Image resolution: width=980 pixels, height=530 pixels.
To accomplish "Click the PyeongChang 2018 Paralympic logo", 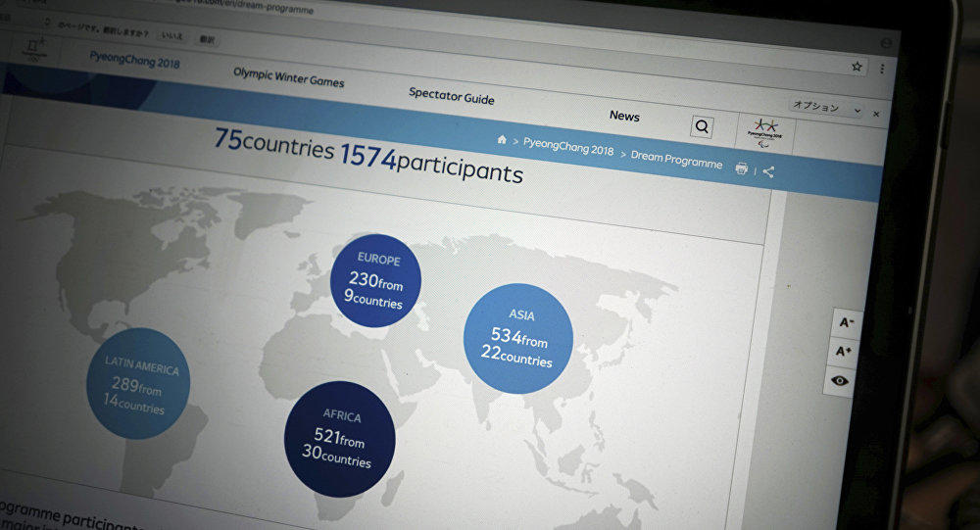I will [x=765, y=132].
